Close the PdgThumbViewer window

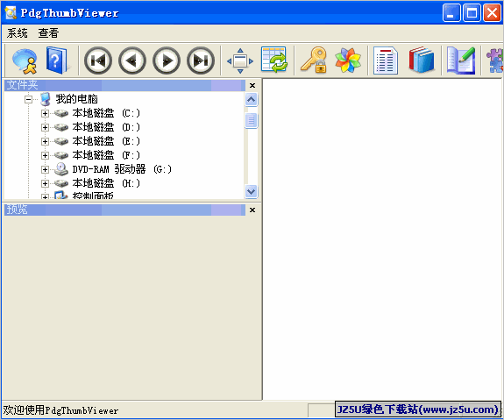pyautogui.click(x=492, y=13)
